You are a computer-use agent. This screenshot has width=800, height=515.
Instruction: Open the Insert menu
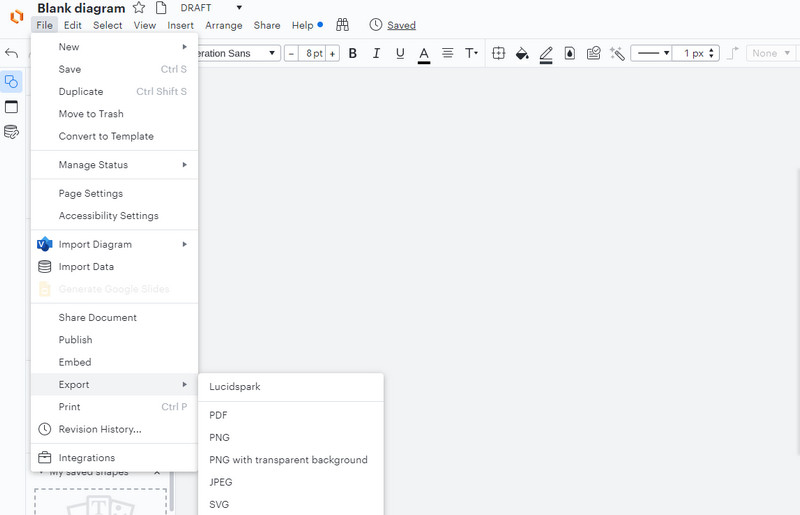[181, 25]
